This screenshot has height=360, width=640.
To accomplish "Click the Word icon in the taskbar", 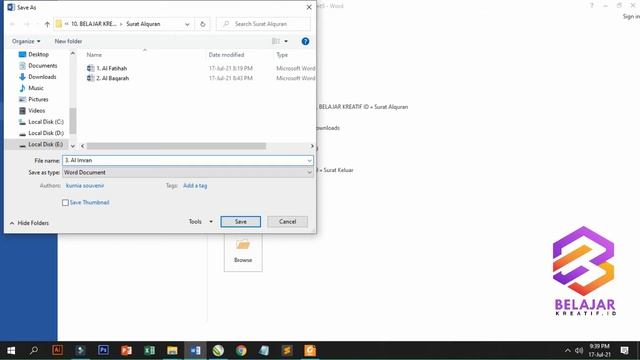I will (195, 351).
